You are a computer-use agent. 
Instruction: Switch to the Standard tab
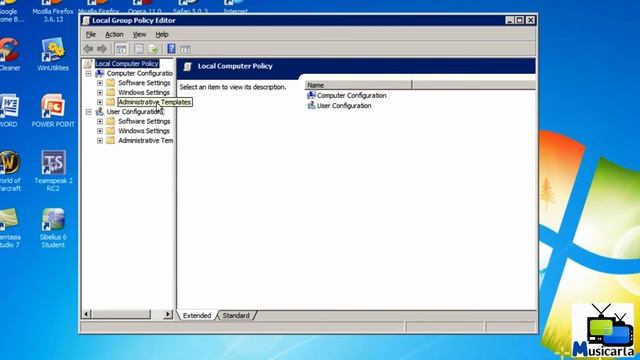pyautogui.click(x=236, y=316)
